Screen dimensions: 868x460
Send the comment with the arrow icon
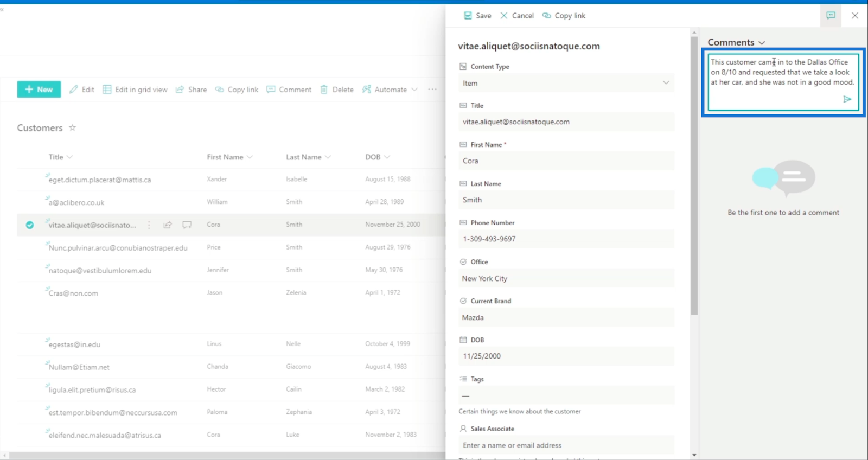847,99
